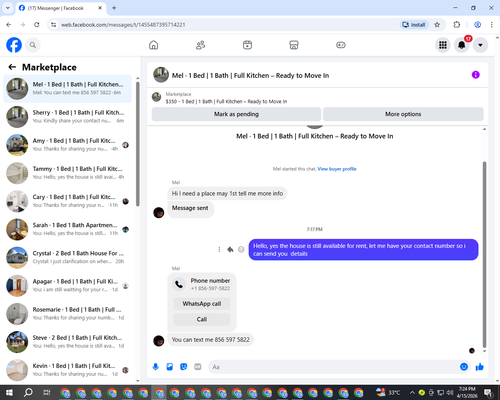Open Kevin conversation in the list
The width and height of the screenshot is (500, 400).
point(67,370)
